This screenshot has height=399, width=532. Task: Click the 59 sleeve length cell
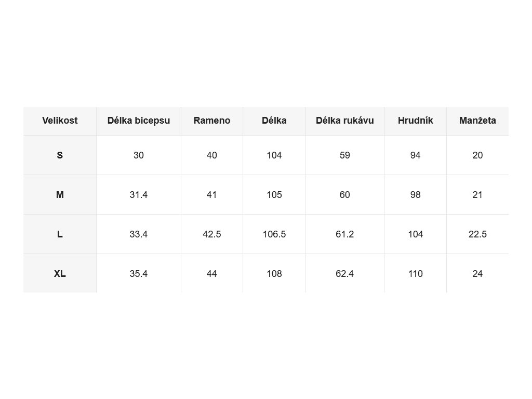coord(345,155)
